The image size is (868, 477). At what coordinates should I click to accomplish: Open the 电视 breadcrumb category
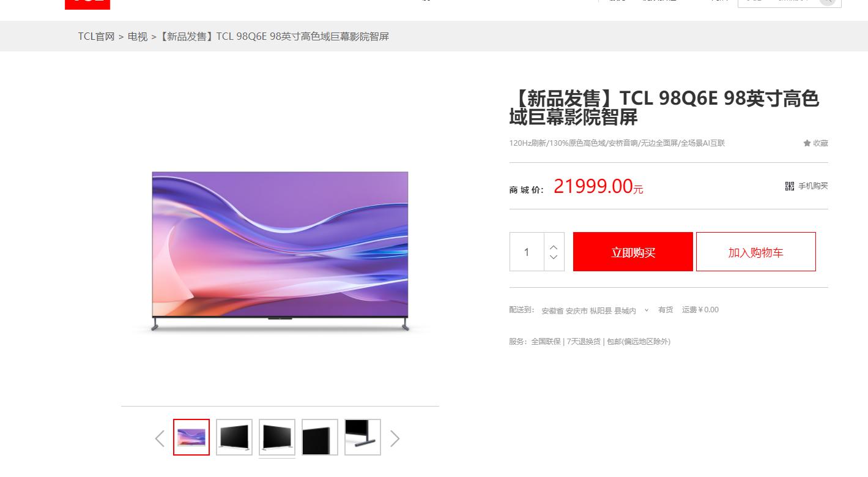138,37
